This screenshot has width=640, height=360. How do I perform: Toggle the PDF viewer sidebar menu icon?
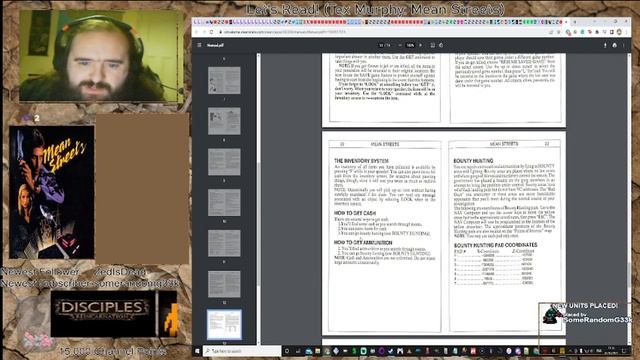(x=199, y=45)
